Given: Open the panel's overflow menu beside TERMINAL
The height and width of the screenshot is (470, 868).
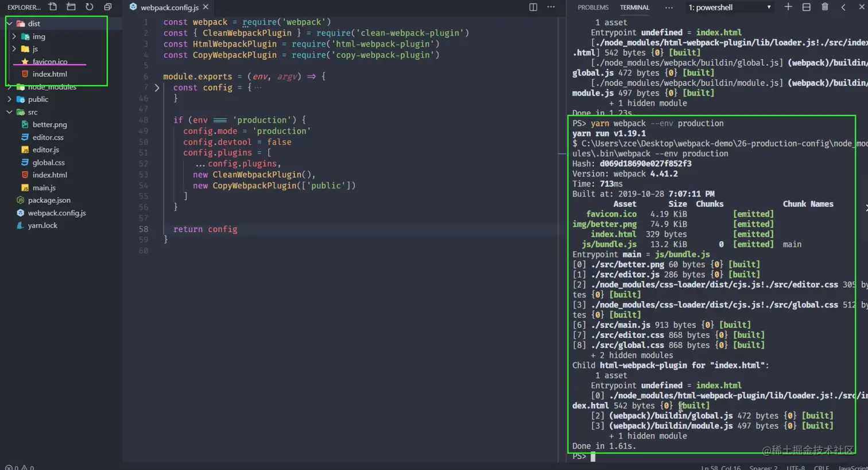Looking at the screenshot, I should (669, 7).
